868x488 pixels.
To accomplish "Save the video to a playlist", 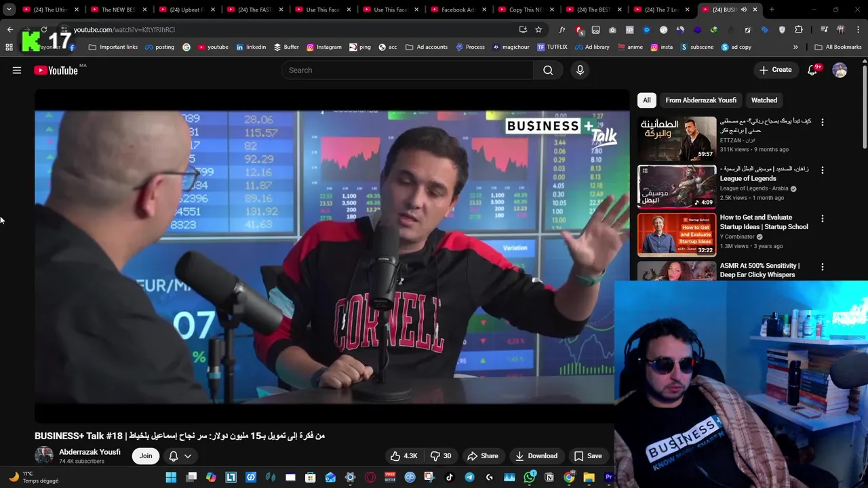I will point(588,456).
